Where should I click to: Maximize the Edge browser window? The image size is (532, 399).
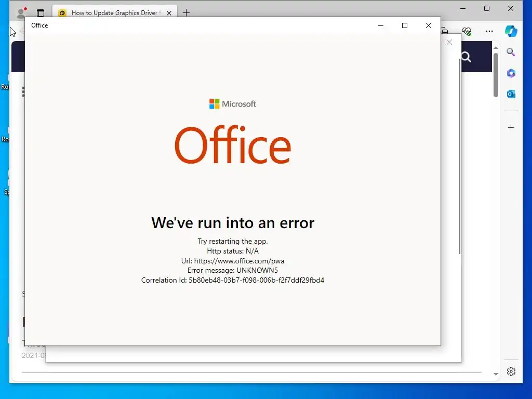[x=486, y=8]
